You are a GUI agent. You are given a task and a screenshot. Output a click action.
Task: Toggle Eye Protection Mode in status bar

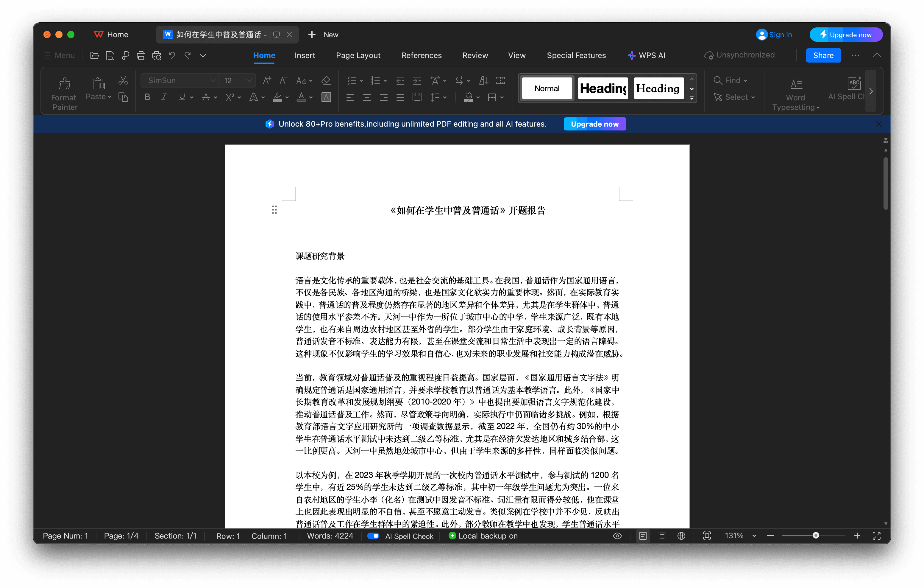617,536
